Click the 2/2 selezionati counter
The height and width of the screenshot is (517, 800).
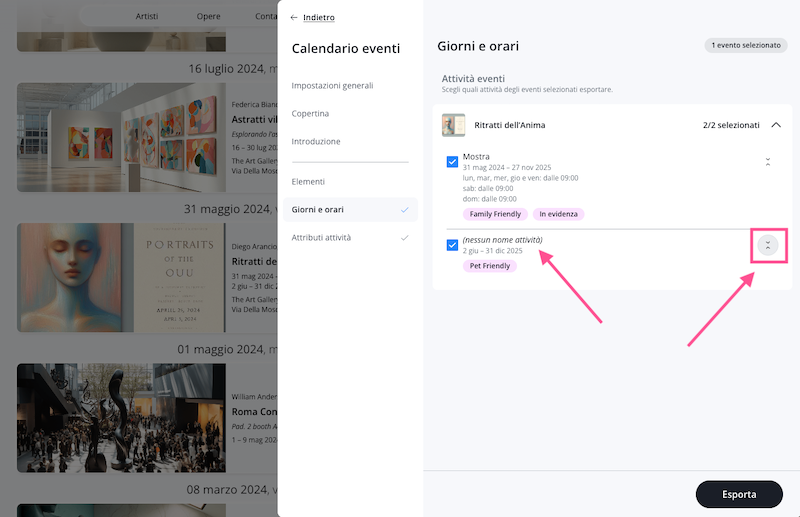click(x=731, y=125)
